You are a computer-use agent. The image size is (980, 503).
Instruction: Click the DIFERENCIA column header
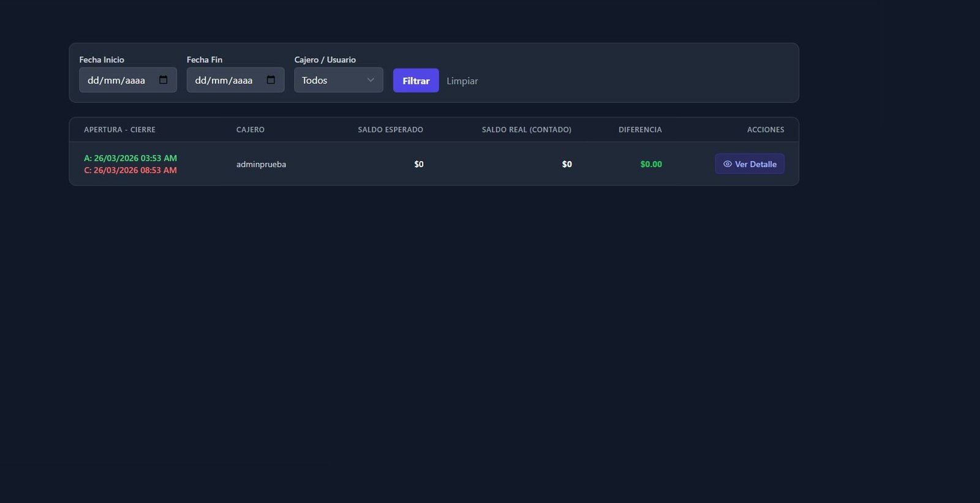640,130
